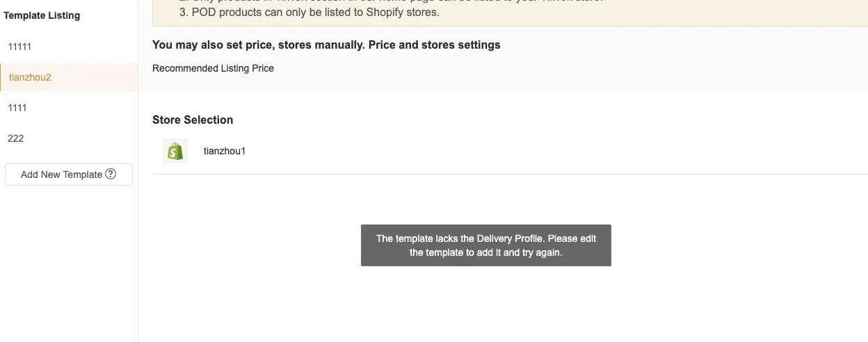The width and height of the screenshot is (868, 342).
Task: Click the Shopify bag store icon
Action: pos(175,151)
